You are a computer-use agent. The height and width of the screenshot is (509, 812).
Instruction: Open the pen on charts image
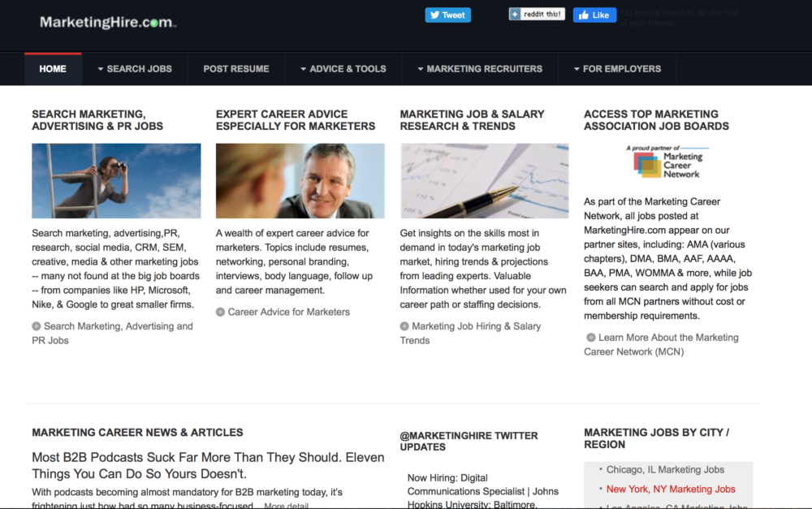click(x=484, y=181)
